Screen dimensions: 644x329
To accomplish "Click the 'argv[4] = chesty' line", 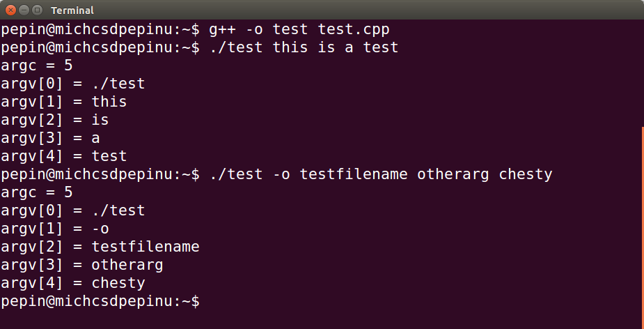I will pyautogui.click(x=72, y=283).
